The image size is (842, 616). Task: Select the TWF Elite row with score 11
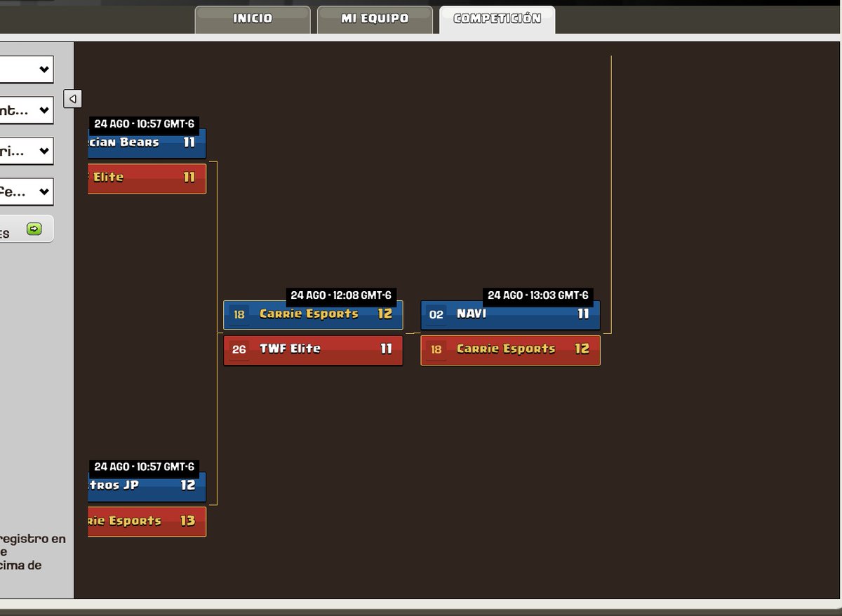coord(313,350)
